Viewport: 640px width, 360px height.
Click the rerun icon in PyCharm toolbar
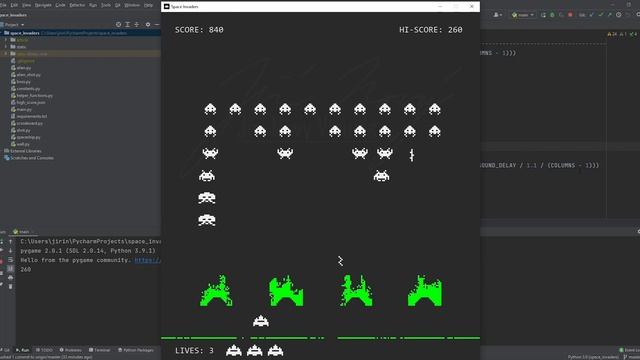tap(543, 15)
